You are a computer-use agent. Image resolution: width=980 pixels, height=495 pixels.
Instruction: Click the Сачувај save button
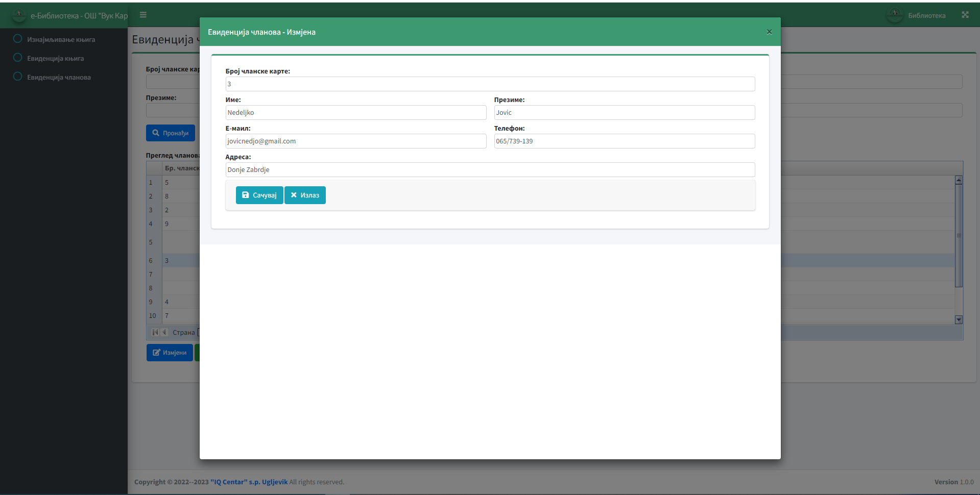click(259, 195)
